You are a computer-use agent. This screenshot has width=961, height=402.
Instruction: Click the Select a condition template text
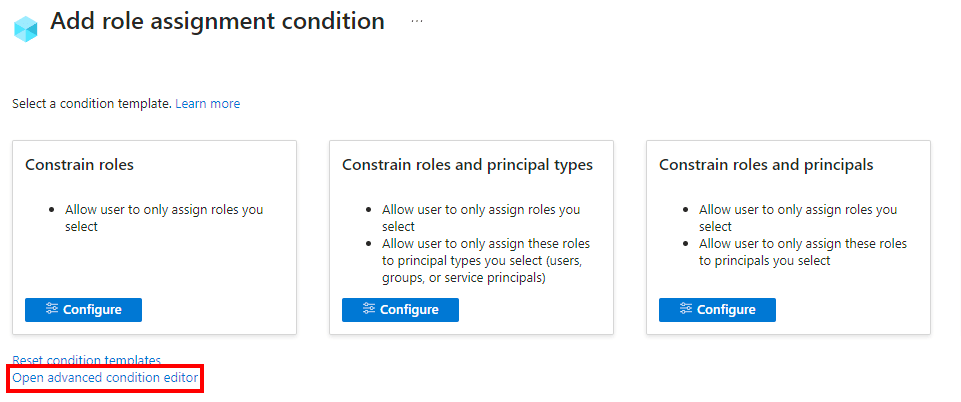pyautogui.click(x=91, y=104)
